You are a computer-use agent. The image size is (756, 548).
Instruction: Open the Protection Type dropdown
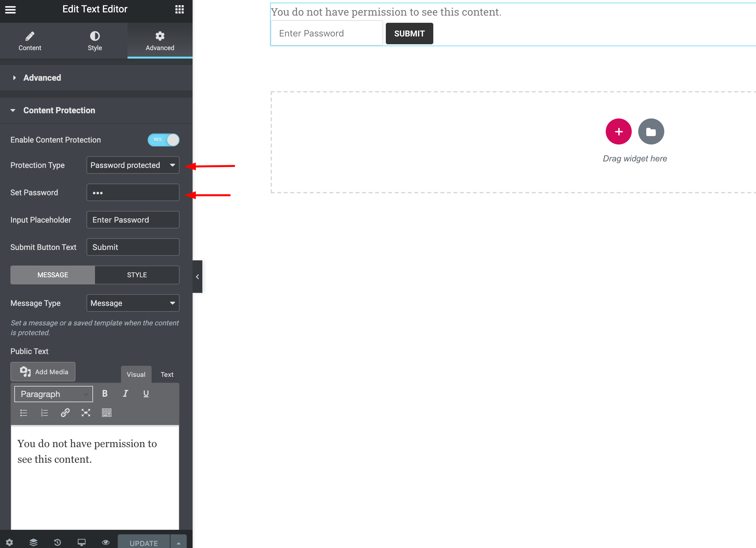[133, 165]
